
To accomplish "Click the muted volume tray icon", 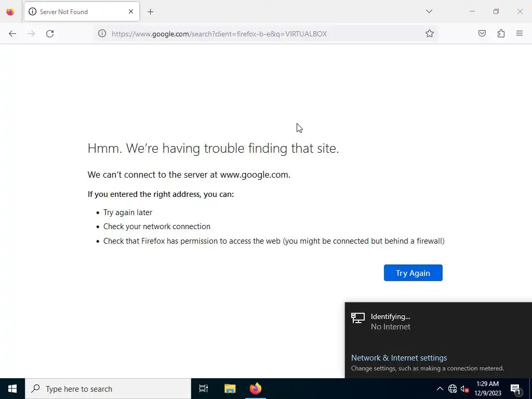I will pyautogui.click(x=465, y=389).
